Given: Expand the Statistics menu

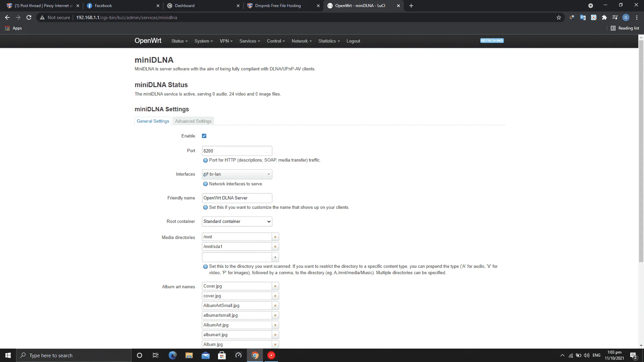Looking at the screenshot, I should coord(329,41).
